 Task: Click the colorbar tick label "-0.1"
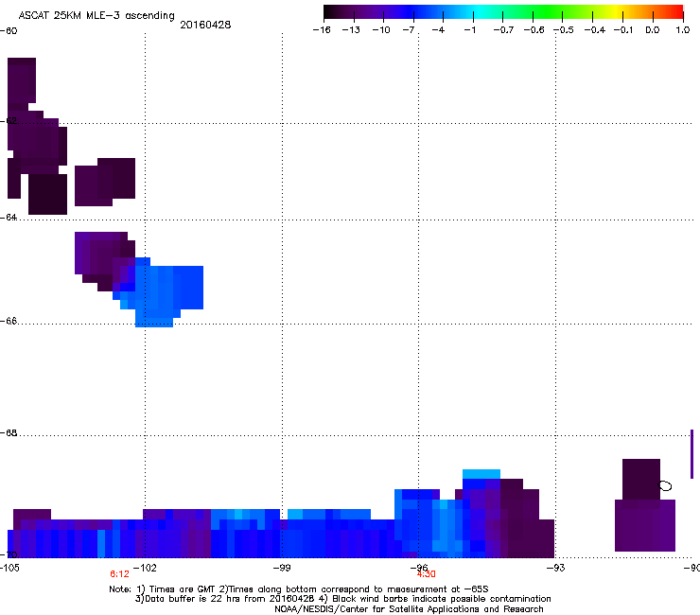tap(623, 30)
